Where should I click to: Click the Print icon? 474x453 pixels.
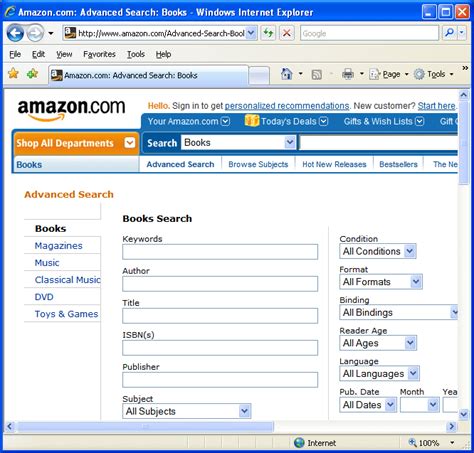(x=348, y=74)
